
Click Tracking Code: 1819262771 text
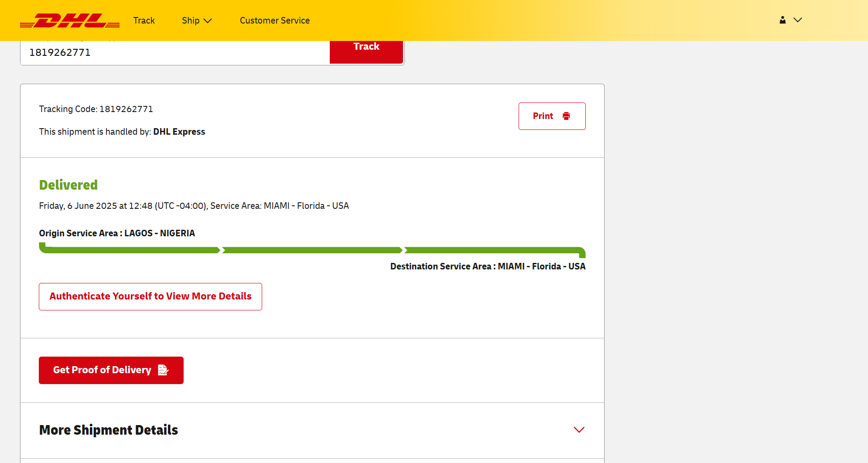point(96,109)
